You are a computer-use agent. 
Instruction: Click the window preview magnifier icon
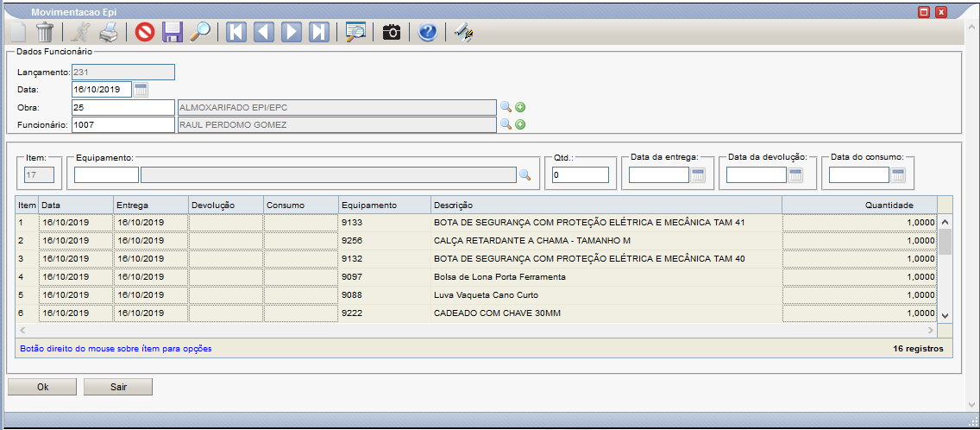coord(355,32)
